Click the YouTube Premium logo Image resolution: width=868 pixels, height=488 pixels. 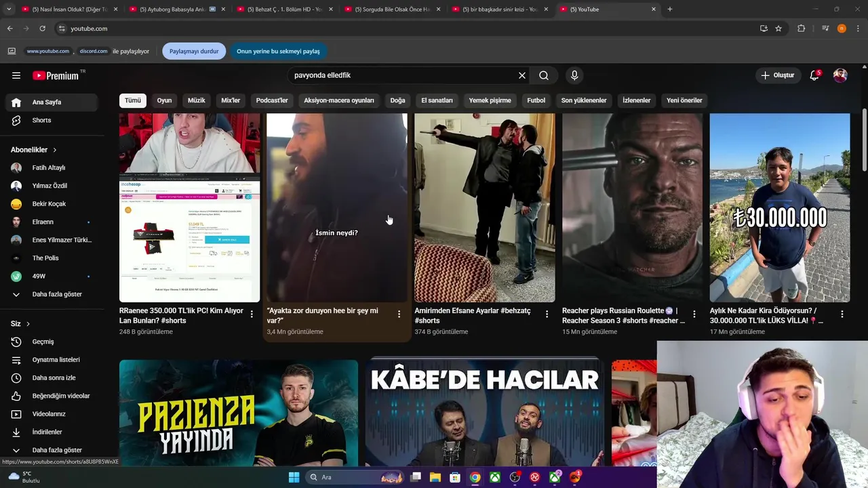(55, 75)
